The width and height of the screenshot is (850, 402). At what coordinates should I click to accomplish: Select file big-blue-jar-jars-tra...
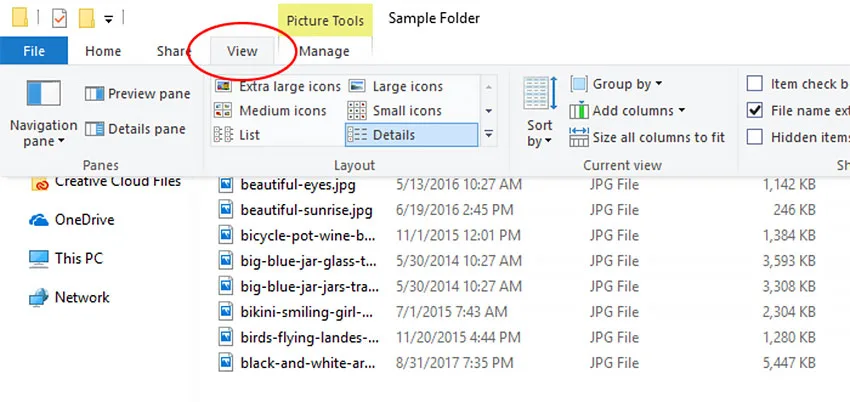[310, 287]
